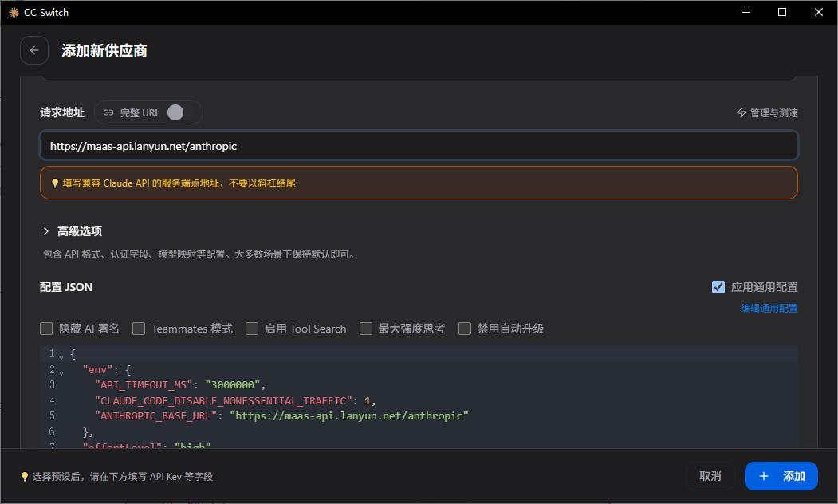Click the lightning icon for 管理与测速
Image resolution: width=838 pixels, height=504 pixels.
point(742,112)
